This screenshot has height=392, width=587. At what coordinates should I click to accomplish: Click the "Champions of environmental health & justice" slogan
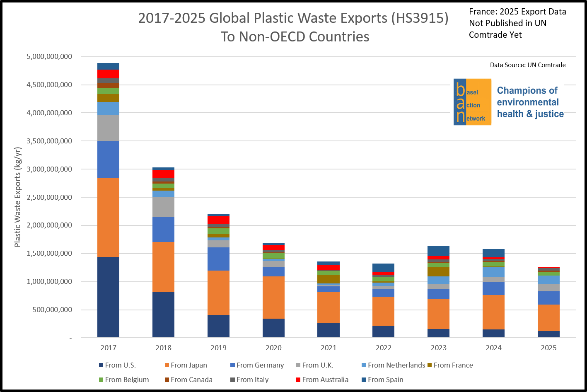pos(530,102)
